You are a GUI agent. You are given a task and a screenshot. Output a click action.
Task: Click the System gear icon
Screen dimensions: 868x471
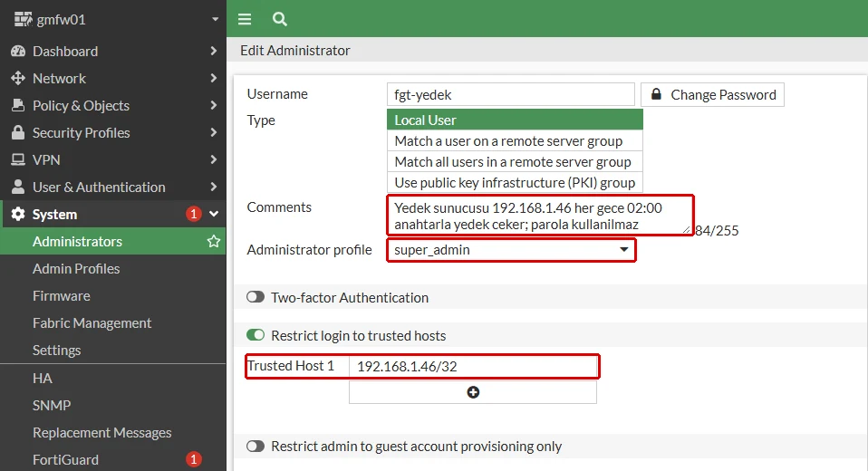tap(18, 214)
